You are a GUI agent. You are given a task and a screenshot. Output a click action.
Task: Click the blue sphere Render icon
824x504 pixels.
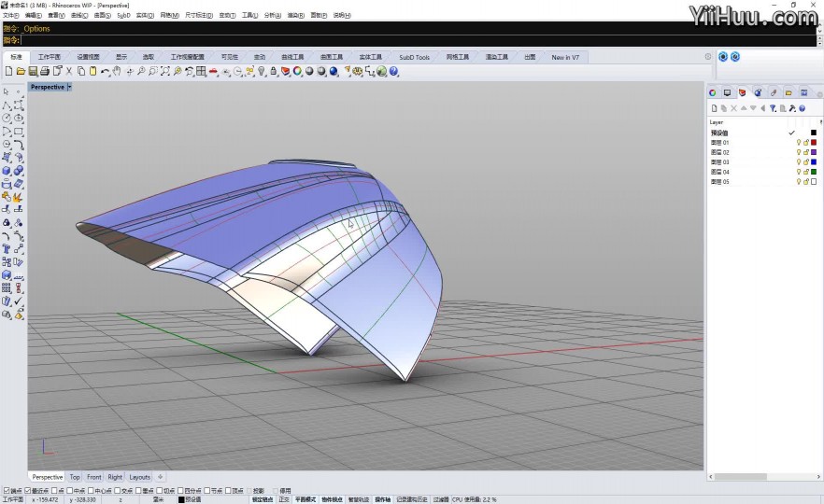334,71
